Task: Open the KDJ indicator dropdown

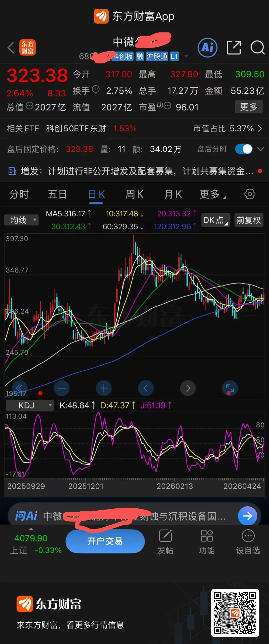Action: pyautogui.click(x=30, y=405)
